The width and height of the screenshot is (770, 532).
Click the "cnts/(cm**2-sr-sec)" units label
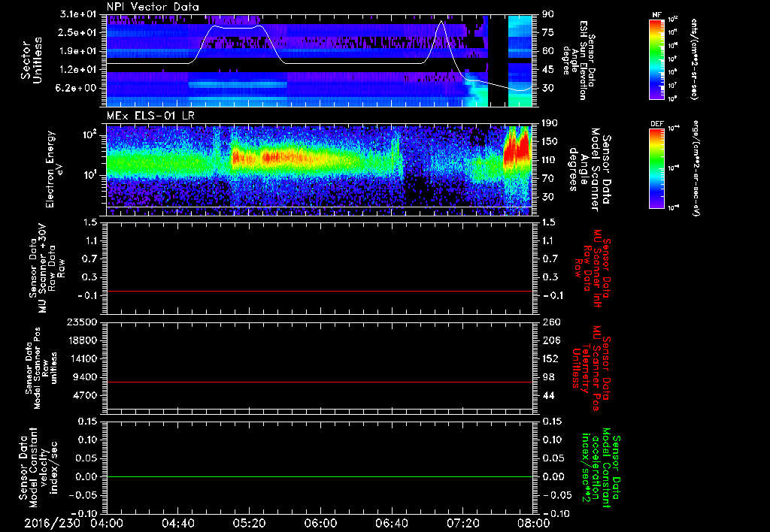click(694, 59)
